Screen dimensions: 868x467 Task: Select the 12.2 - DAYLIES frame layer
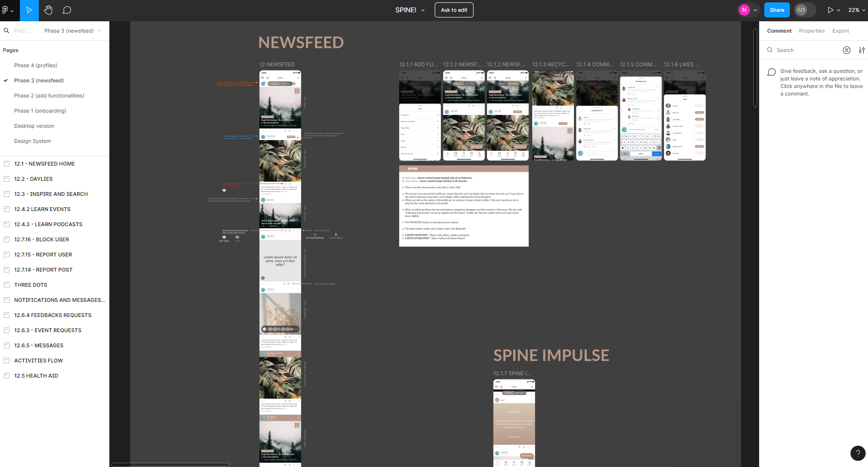click(33, 179)
